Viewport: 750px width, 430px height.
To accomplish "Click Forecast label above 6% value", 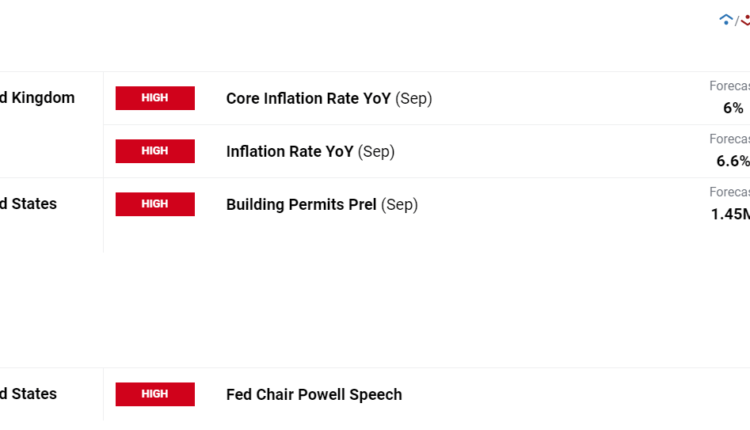I will [x=729, y=86].
